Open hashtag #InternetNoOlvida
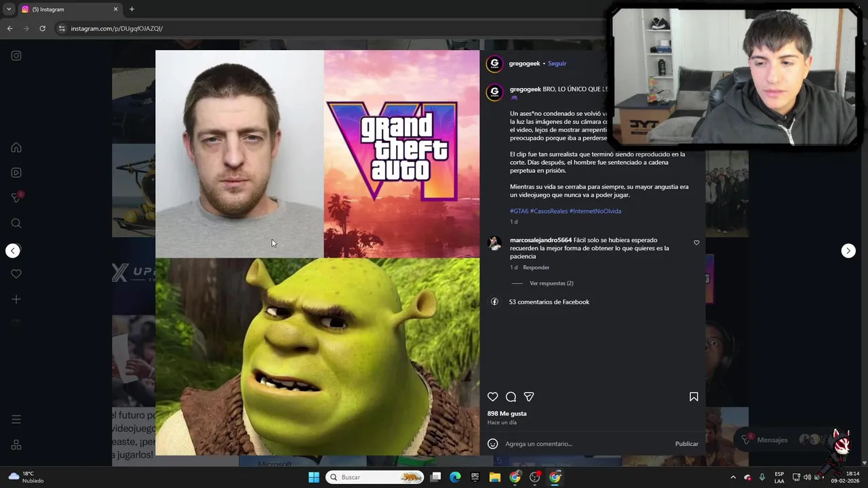Image resolution: width=868 pixels, height=488 pixels. click(x=595, y=211)
